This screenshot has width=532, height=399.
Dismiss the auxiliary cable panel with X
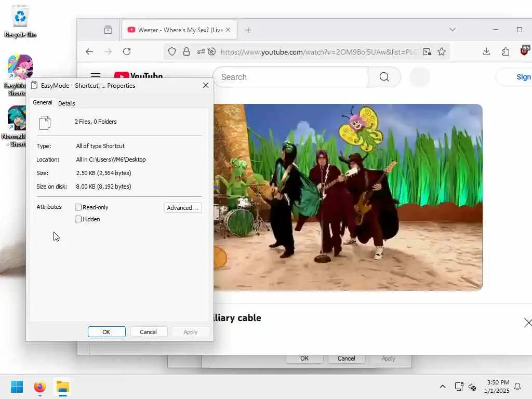point(528,322)
